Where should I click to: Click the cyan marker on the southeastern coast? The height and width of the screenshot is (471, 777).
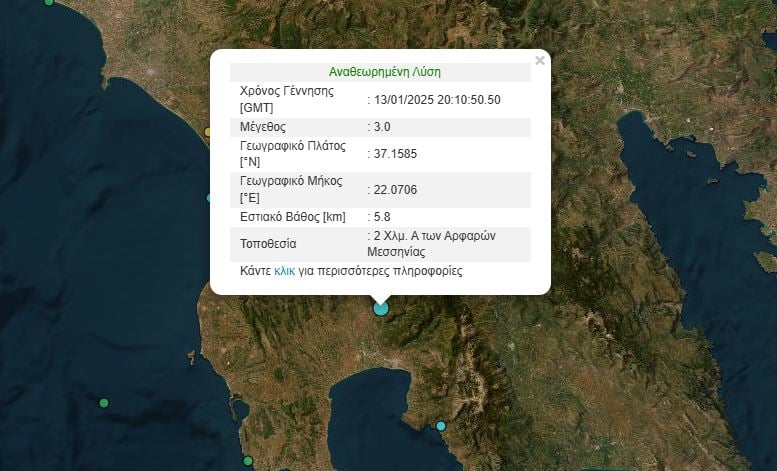(x=441, y=426)
